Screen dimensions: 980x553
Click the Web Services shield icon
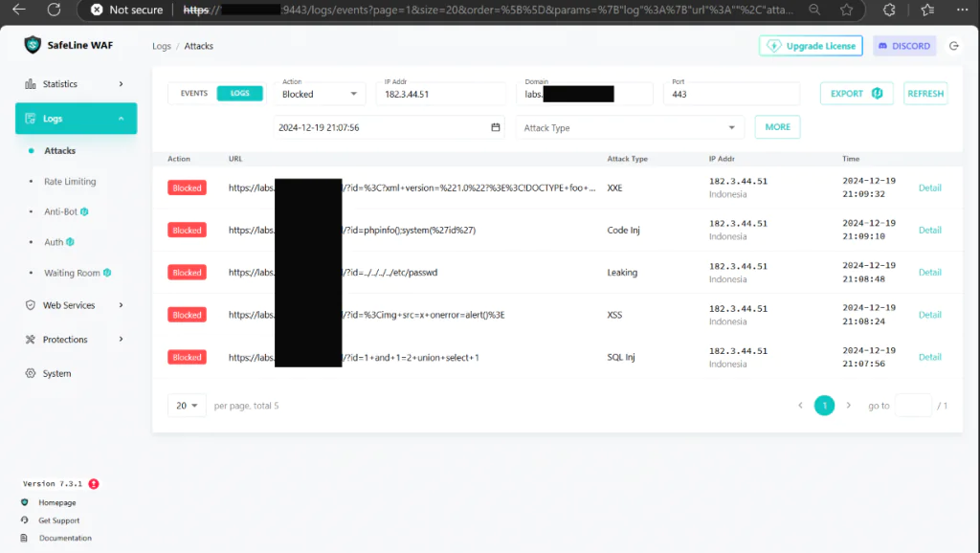pos(30,305)
